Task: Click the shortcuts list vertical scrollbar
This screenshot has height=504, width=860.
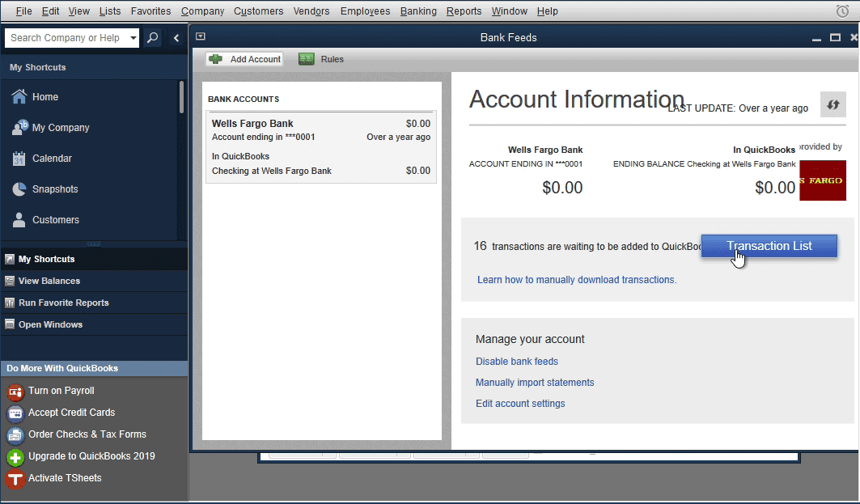Action: click(181, 97)
